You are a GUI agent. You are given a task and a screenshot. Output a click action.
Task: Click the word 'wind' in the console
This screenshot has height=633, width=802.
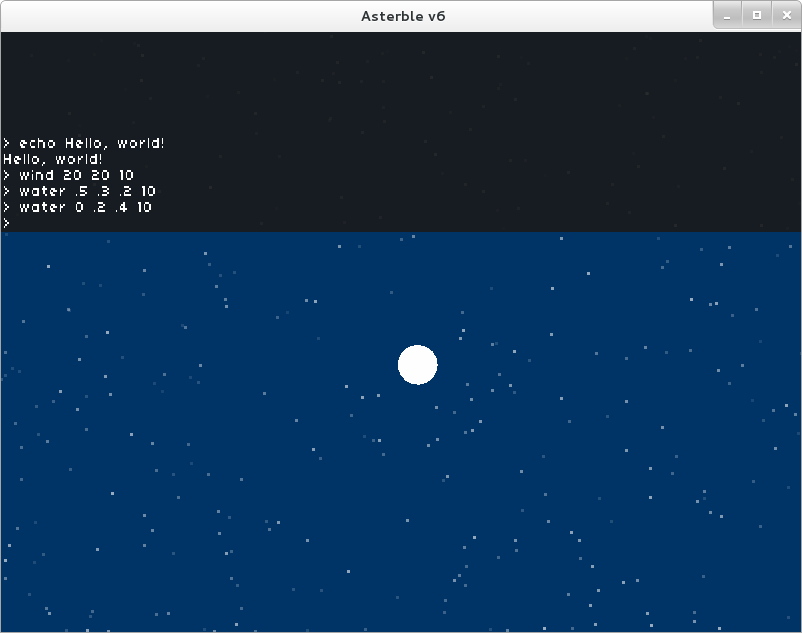37,175
